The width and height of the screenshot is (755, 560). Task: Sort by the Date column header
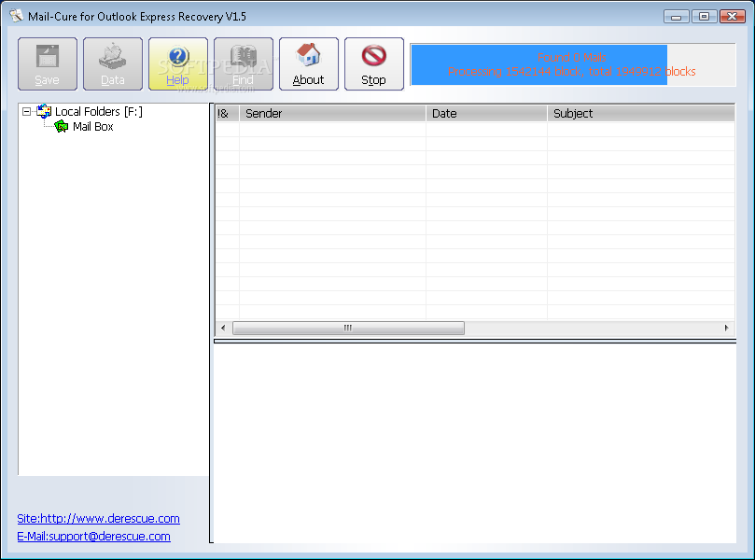[486, 114]
